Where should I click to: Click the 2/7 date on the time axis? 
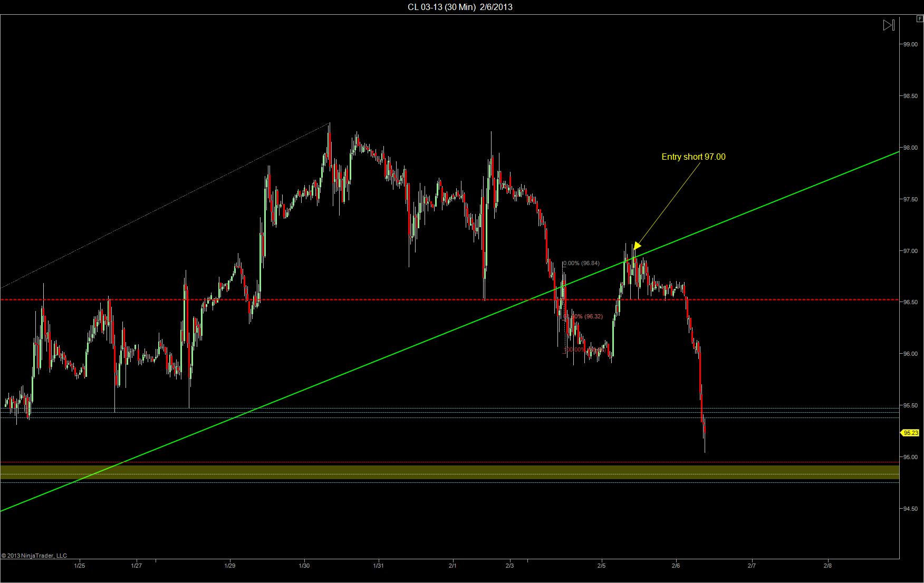752,566
